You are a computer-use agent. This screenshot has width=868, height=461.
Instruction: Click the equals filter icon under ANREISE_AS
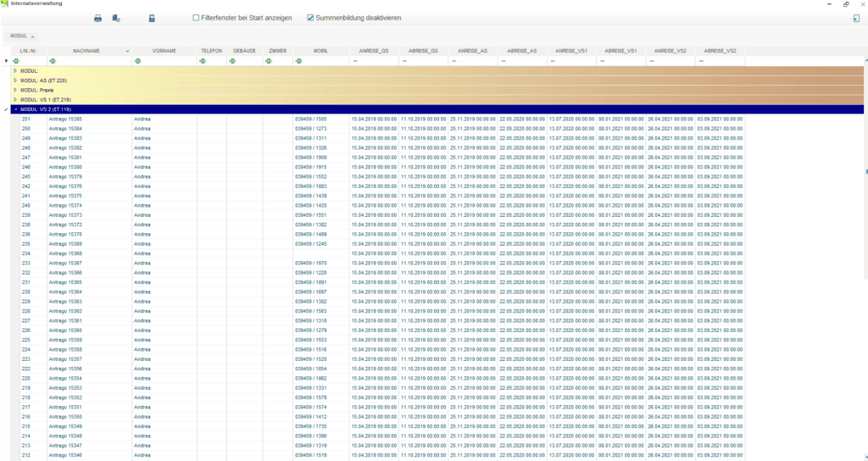tap(454, 61)
